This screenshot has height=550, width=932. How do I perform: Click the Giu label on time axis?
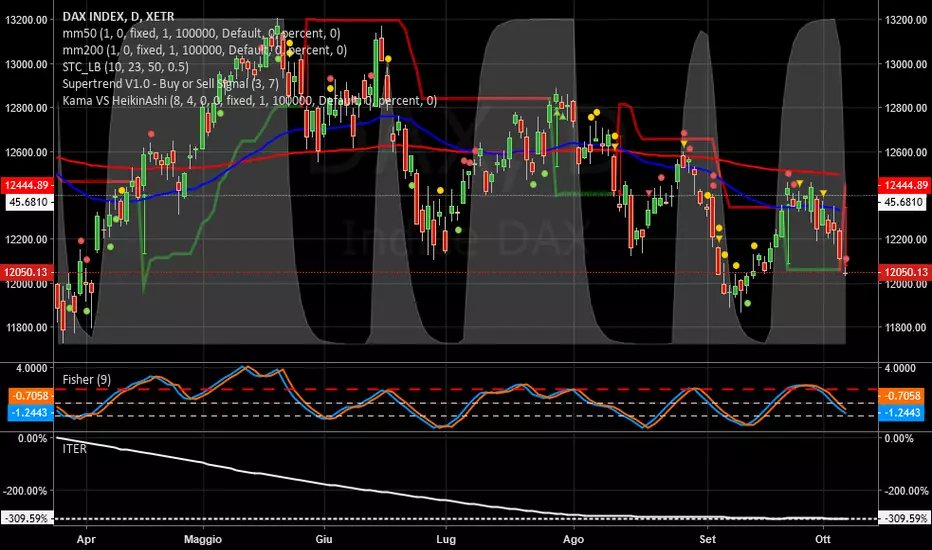click(x=324, y=539)
